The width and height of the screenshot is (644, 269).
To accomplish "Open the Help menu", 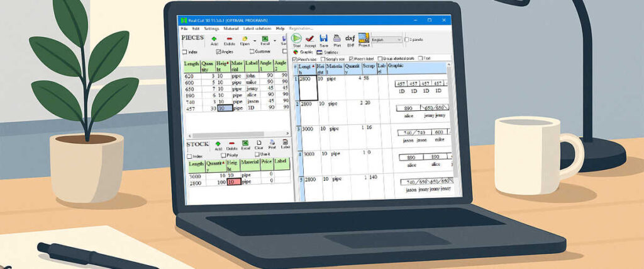I will coord(280,29).
